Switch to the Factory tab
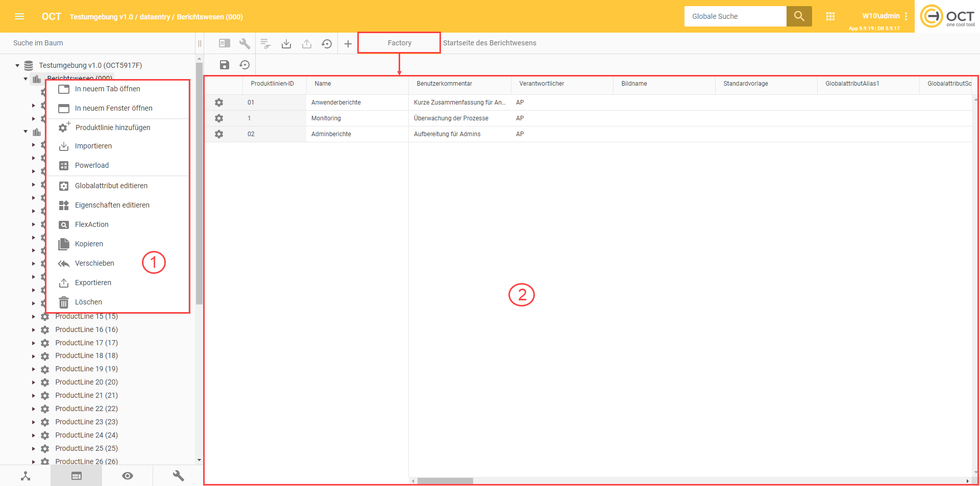 pyautogui.click(x=399, y=43)
